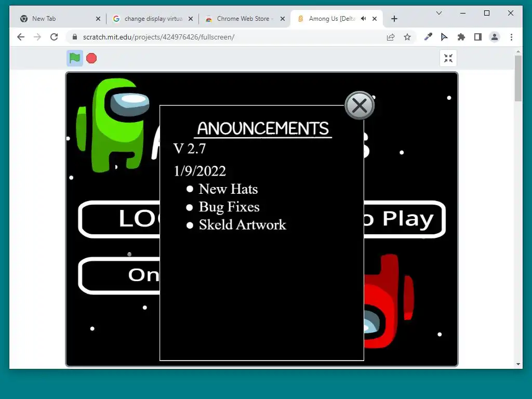Screen dimensions: 532x399
Task: Switch to Chrome Web Store tab
Action: point(245,19)
